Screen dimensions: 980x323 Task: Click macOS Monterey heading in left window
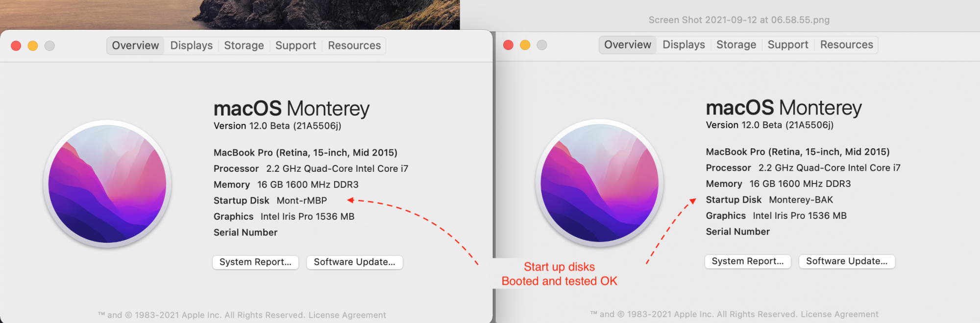pos(292,108)
